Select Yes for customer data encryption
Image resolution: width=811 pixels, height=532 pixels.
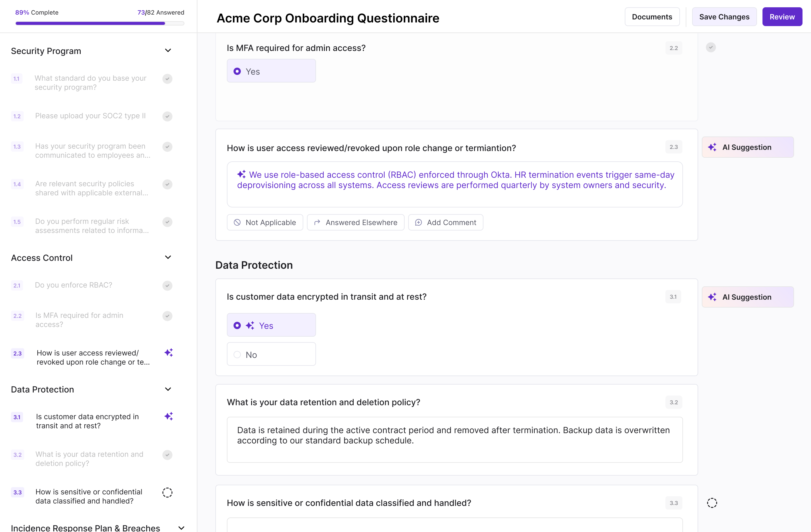click(271, 325)
